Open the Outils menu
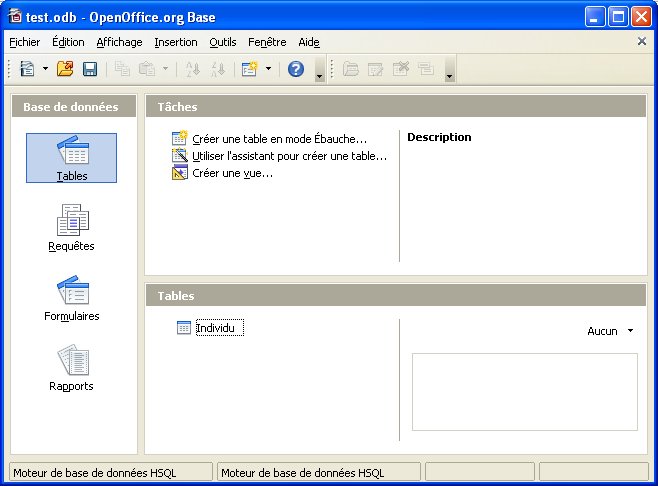 (x=223, y=42)
